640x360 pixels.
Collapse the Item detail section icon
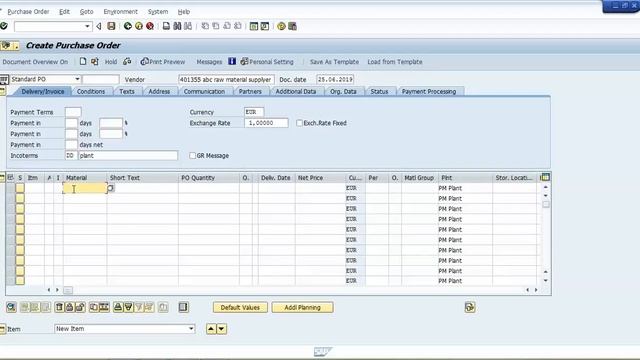(3, 329)
